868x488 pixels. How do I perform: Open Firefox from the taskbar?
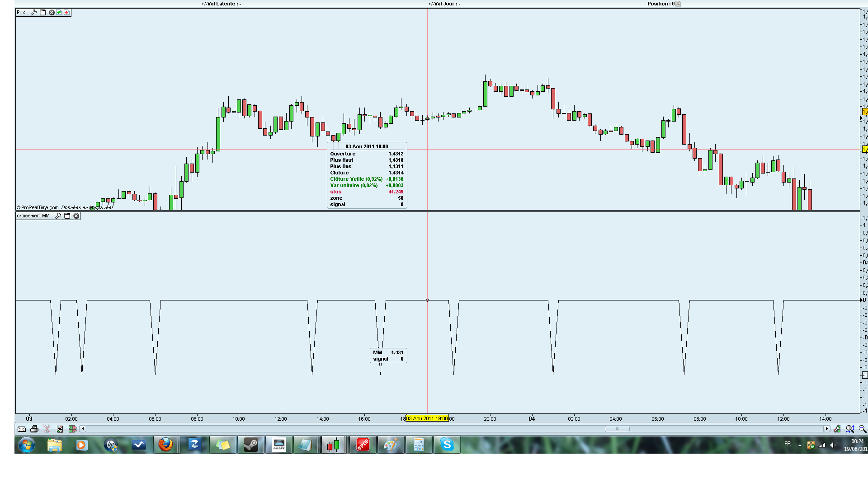click(x=165, y=445)
